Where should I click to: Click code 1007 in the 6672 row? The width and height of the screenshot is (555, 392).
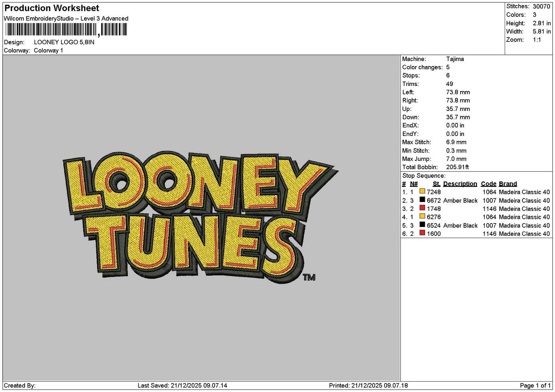[x=490, y=200]
